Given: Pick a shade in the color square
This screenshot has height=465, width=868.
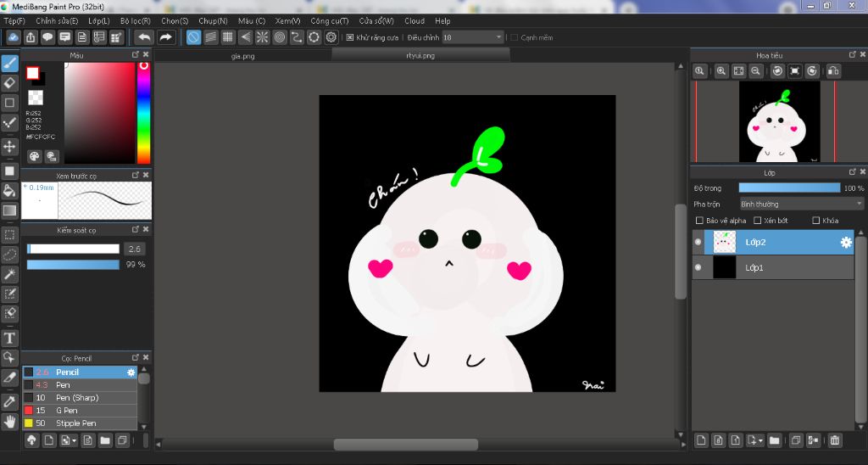Looking at the screenshot, I should (x=100, y=113).
